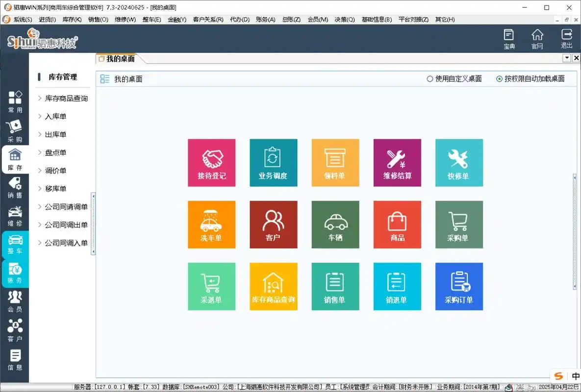The height and width of the screenshot is (392, 581).
Task: Select the 使用自定义桌面 radio button
Action: [x=430, y=78]
